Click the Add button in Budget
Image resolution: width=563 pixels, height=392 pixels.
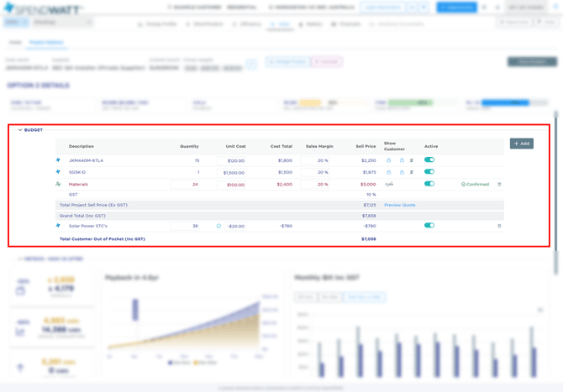pyautogui.click(x=521, y=144)
